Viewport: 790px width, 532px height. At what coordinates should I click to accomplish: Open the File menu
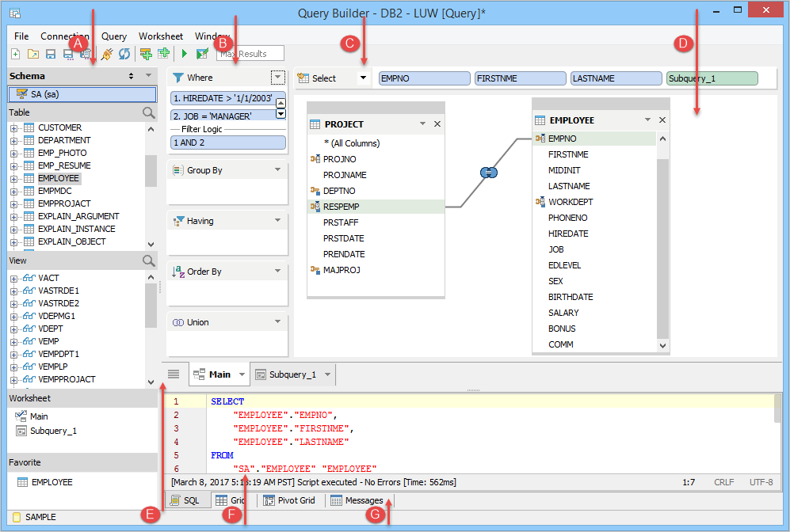(x=21, y=36)
